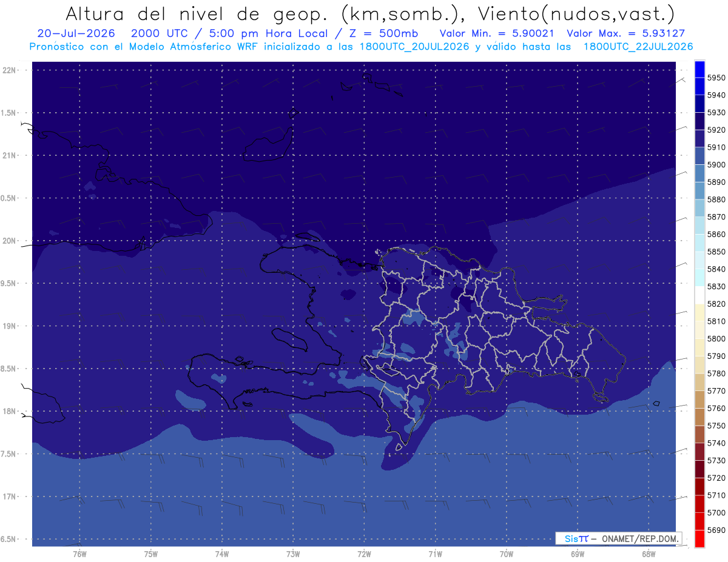Click the "5890" color scale label

coord(716,182)
